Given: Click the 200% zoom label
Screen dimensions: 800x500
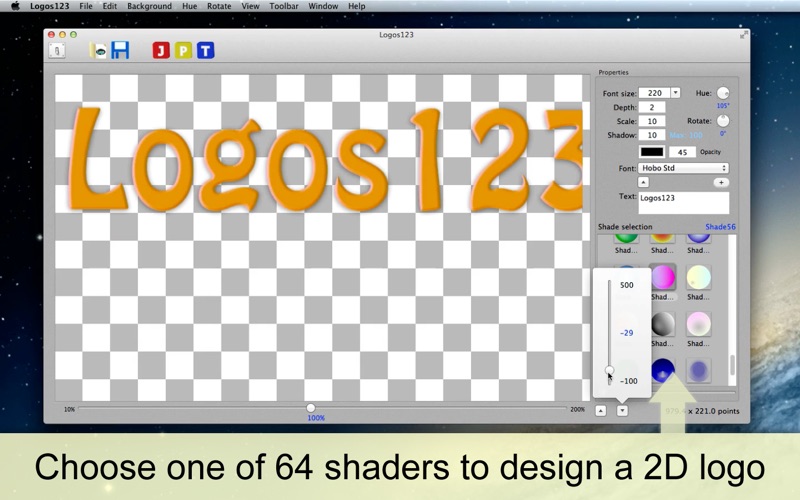Looking at the screenshot, I should point(578,409).
